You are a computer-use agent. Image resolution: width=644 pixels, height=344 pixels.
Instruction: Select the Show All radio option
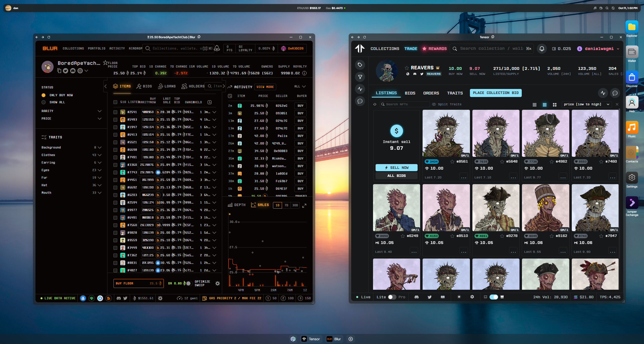44,102
